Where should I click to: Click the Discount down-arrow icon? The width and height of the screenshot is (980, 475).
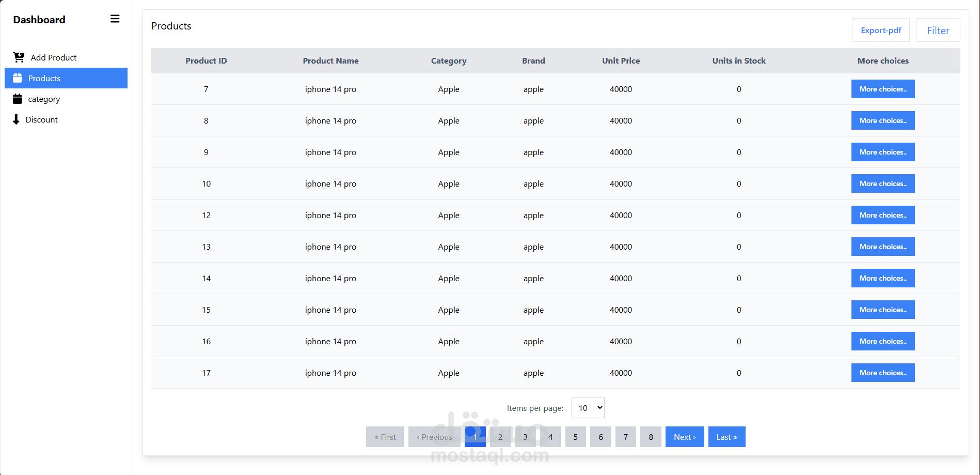[x=16, y=119]
